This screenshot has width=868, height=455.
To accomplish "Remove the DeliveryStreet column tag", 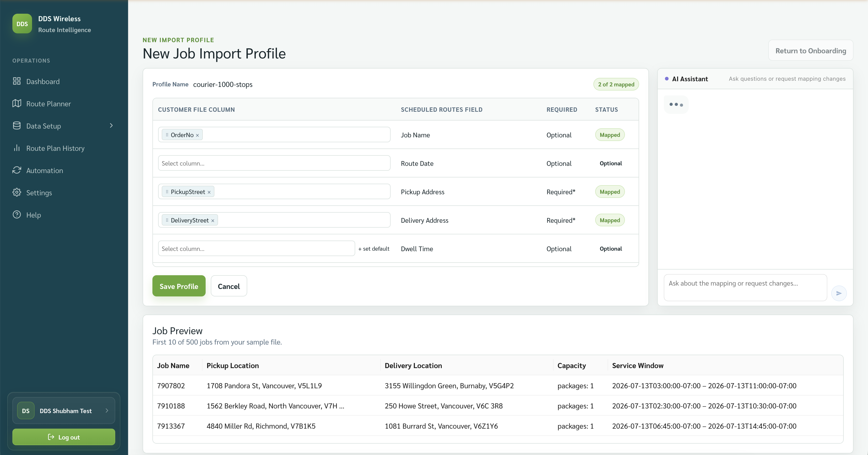I will [x=213, y=221].
